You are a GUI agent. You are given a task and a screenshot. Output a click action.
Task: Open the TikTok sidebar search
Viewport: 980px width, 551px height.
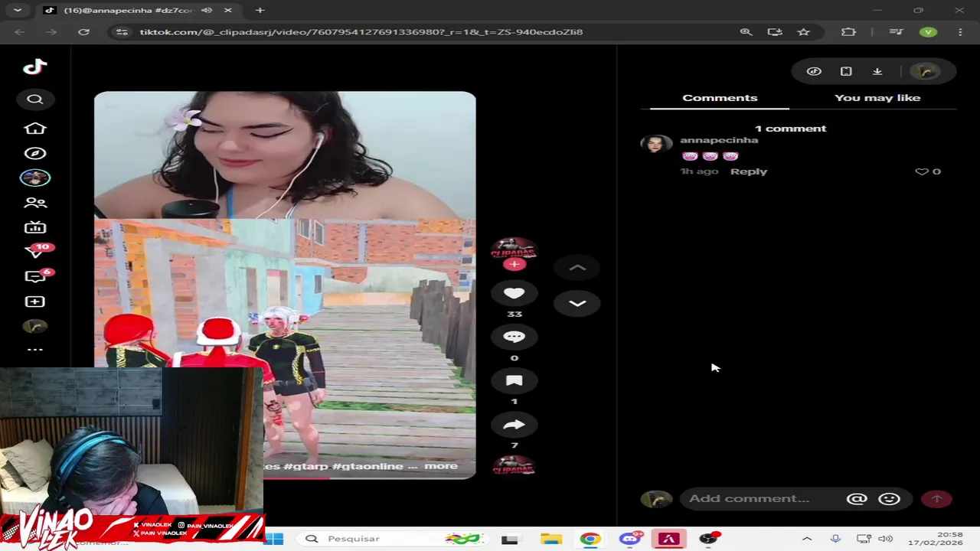(x=35, y=99)
